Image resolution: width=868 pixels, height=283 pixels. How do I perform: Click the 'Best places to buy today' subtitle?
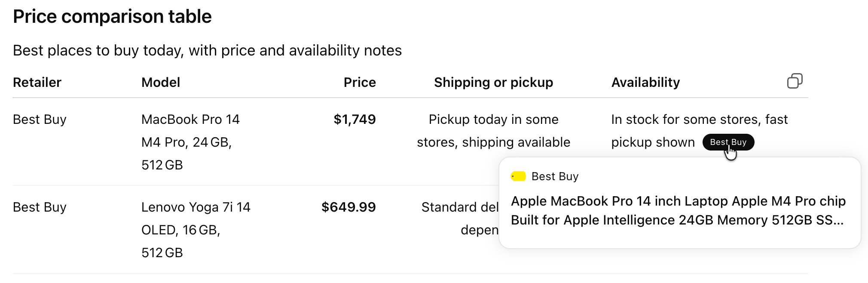pyautogui.click(x=207, y=50)
